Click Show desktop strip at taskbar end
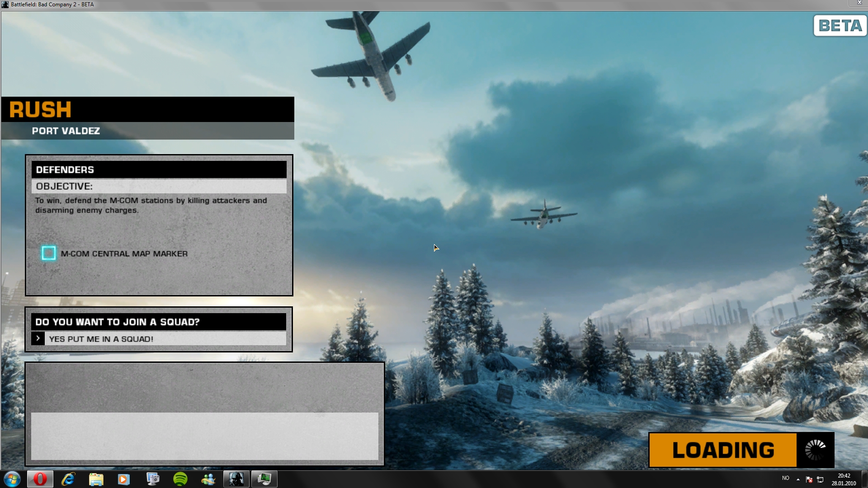Screen dimensions: 868x488 (864, 479)
